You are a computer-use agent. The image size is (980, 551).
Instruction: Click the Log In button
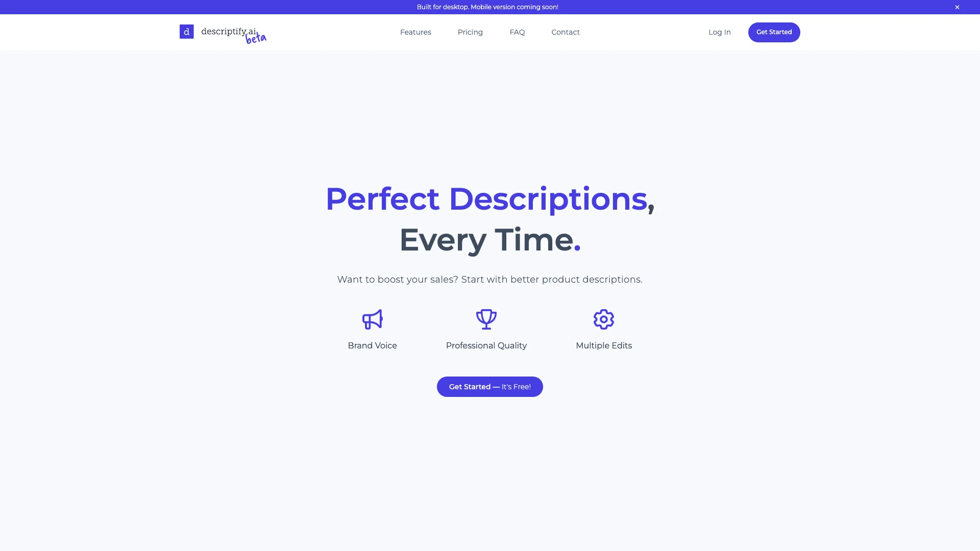[720, 32]
